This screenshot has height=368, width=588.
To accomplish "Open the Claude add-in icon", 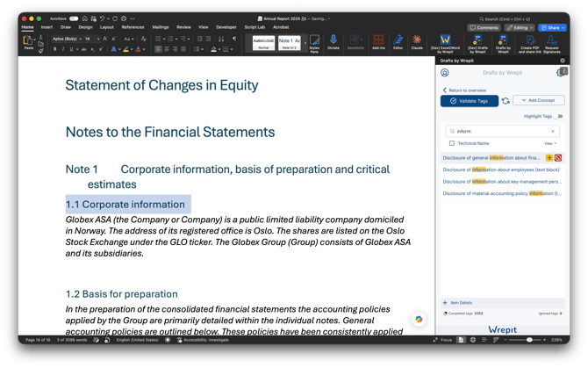I will (x=417, y=41).
